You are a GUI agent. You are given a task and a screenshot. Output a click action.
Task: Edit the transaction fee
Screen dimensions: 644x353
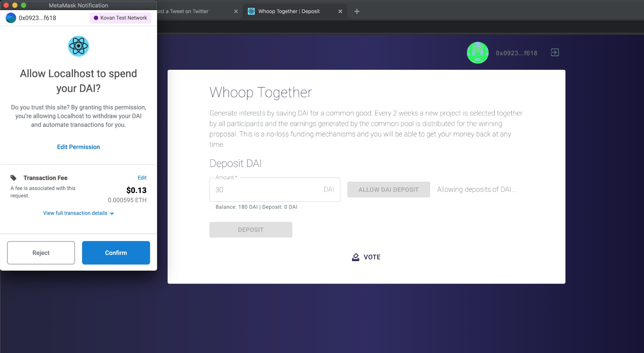tap(142, 178)
